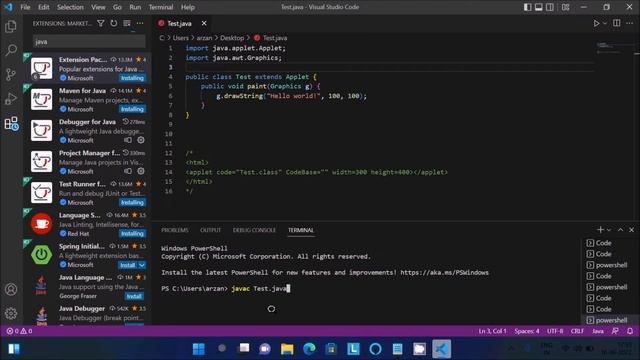Select Red Hat Language Support extension

87,224
